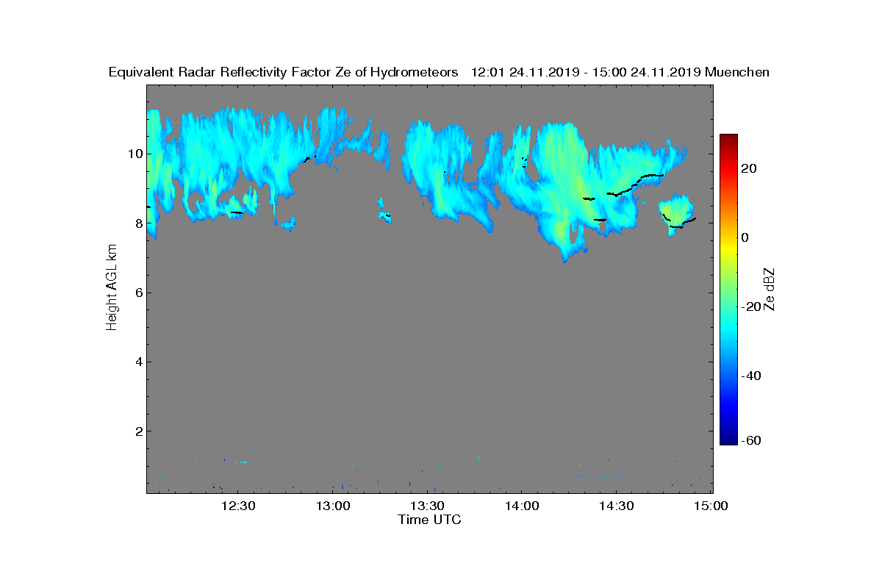The height and width of the screenshot is (588, 882).
Task: Click the dark red top of colorbar
Action: (728, 138)
